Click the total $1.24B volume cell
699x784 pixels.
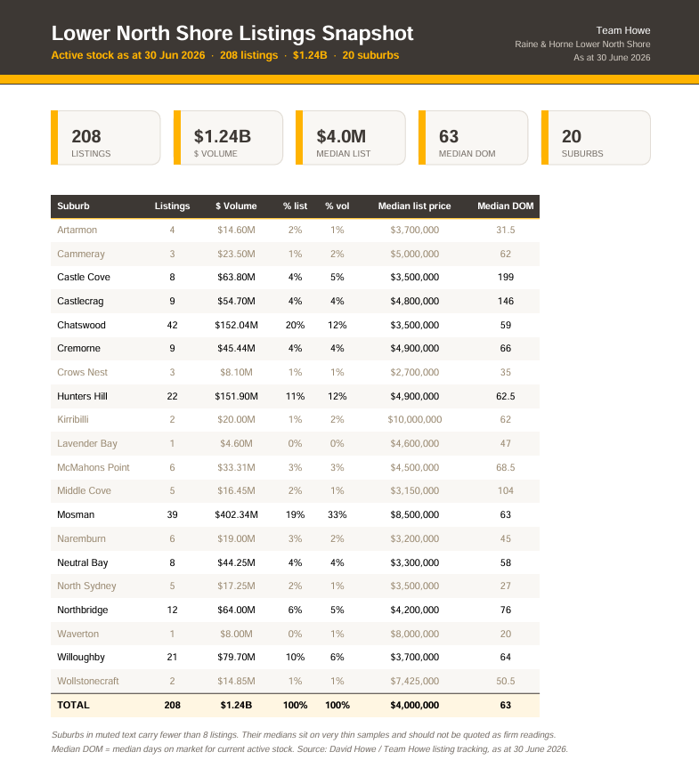[236, 705]
